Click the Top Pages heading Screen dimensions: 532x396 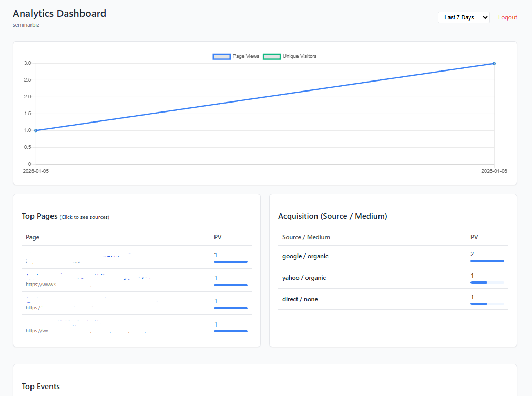tap(39, 216)
